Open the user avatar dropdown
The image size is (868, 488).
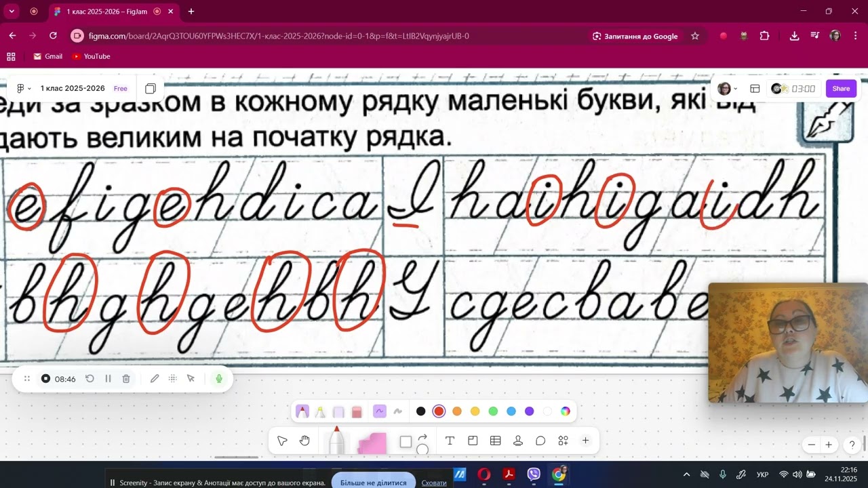(728, 89)
